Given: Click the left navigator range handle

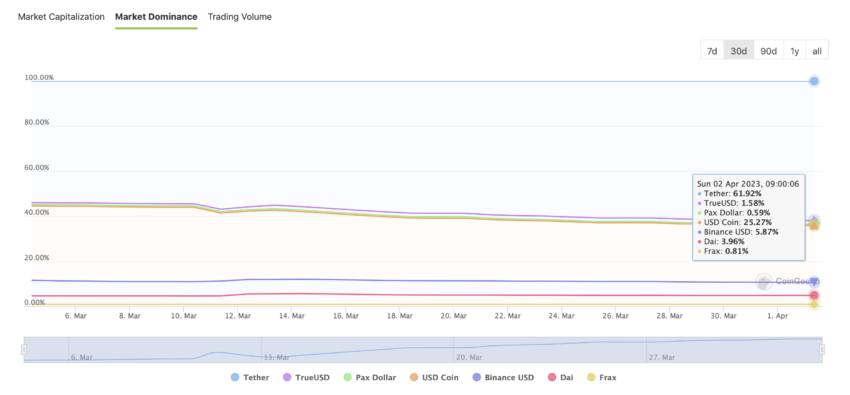Looking at the screenshot, I should [24, 350].
